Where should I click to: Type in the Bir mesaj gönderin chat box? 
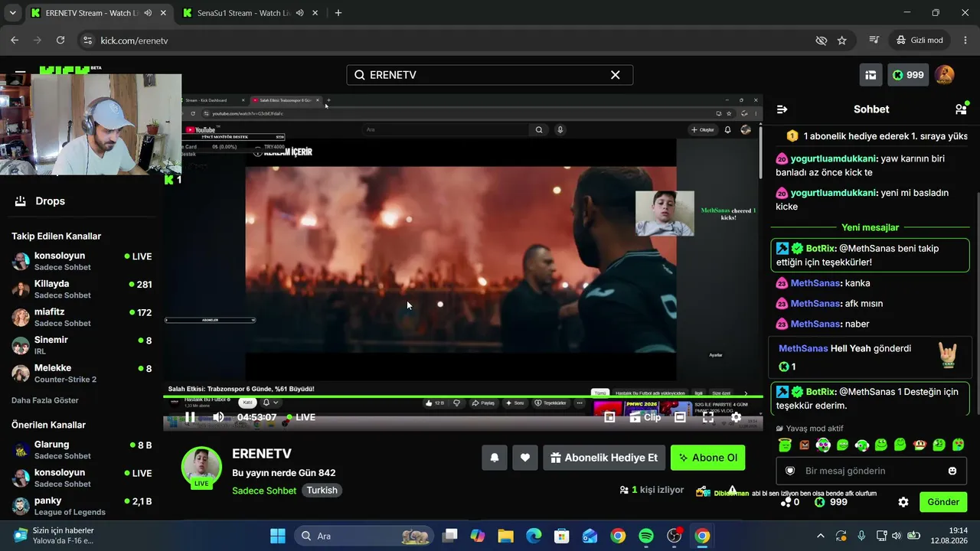(x=871, y=471)
